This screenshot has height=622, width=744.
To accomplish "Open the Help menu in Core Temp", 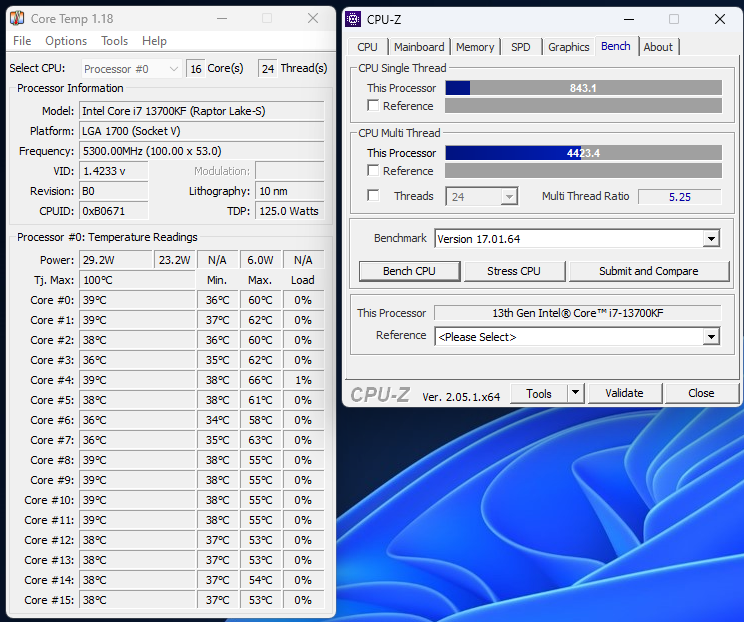I will tap(154, 41).
